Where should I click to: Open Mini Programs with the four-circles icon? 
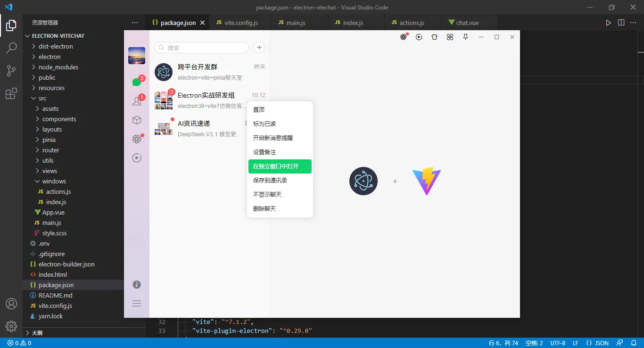(x=450, y=37)
